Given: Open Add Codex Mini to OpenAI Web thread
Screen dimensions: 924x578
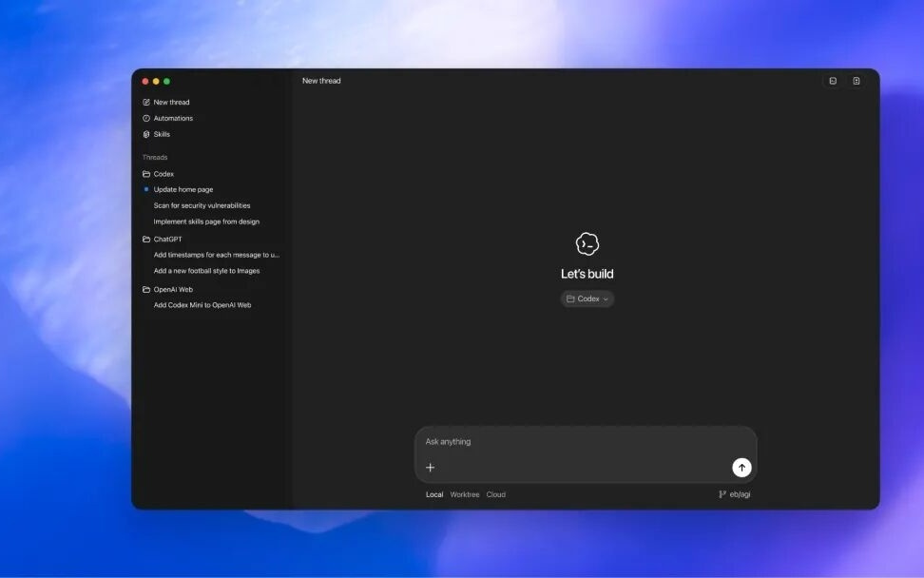Looking at the screenshot, I should coord(202,305).
